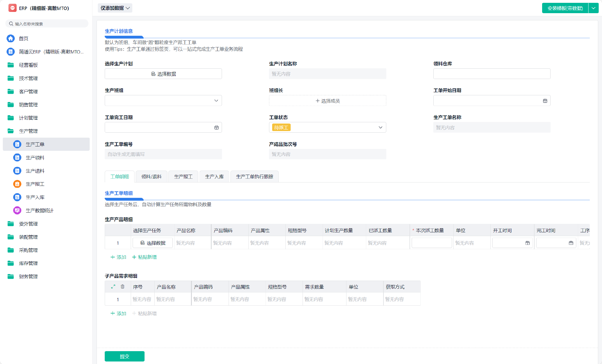The image size is (602, 364).
Task: Switch to the 生产工单执行跟踪 tab
Action: [x=254, y=177]
